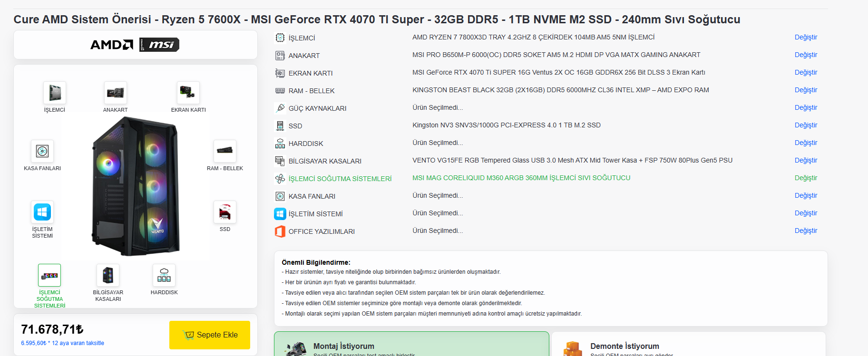Click Değiştir for BİLGİSAYAR KASALARI
Viewport: 868px width, 356px height.
pyautogui.click(x=806, y=160)
